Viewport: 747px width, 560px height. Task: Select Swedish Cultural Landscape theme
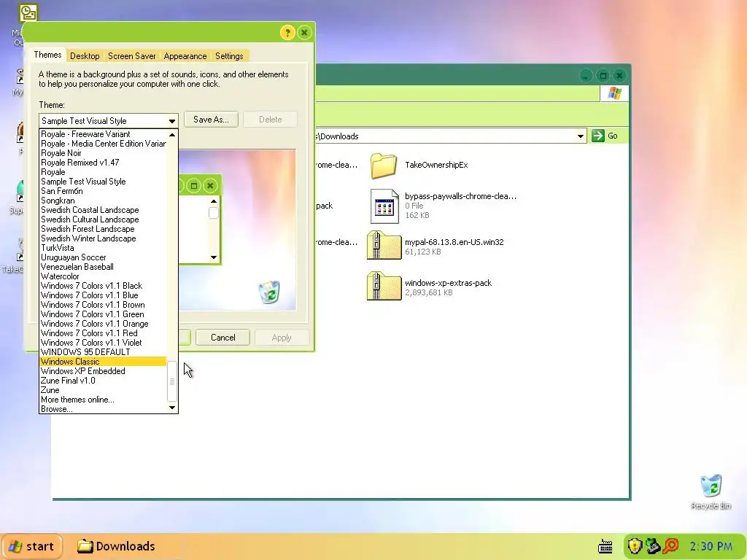click(103, 219)
